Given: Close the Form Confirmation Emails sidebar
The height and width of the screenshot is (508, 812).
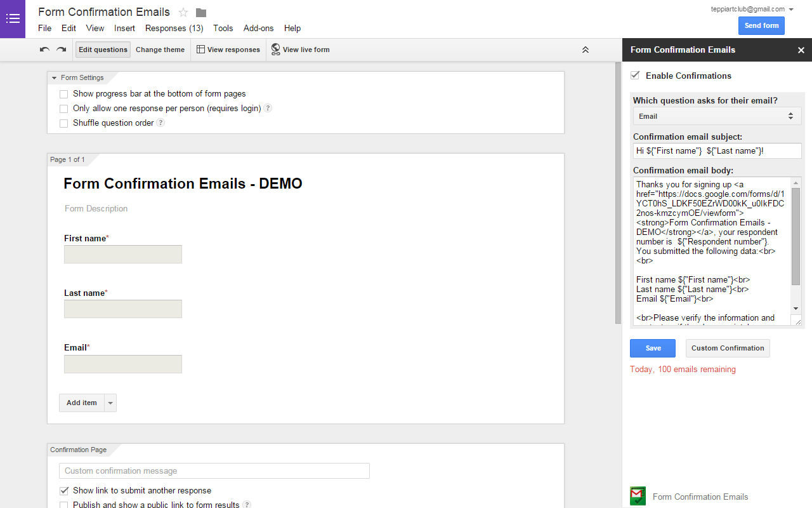Looking at the screenshot, I should click(801, 50).
